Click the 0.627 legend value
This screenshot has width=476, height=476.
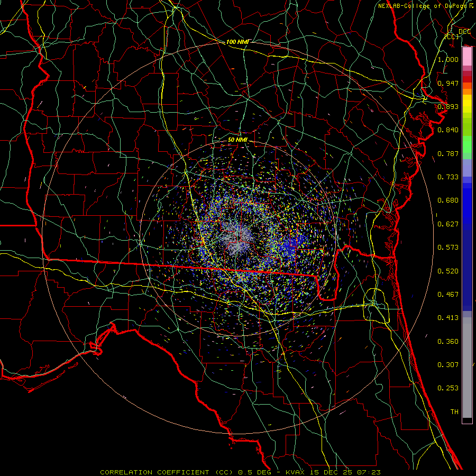[x=448, y=224]
